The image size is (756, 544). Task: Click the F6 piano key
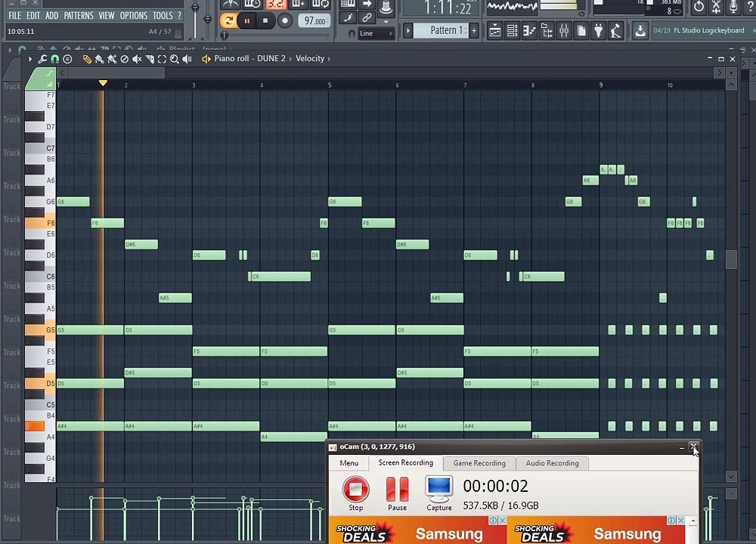[41, 223]
